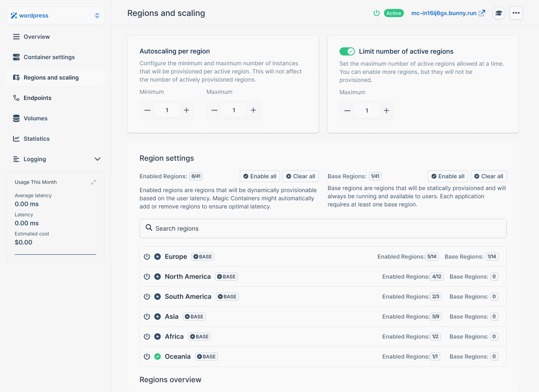
Task: Click the power icon beside Europe region
Action: point(147,256)
